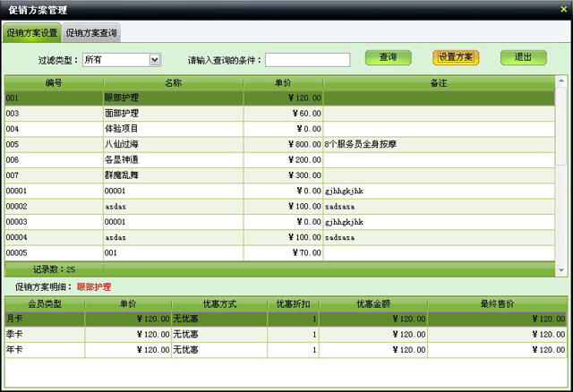
Task: Click the vertical scrollbar of the top table
Action: 561,170
